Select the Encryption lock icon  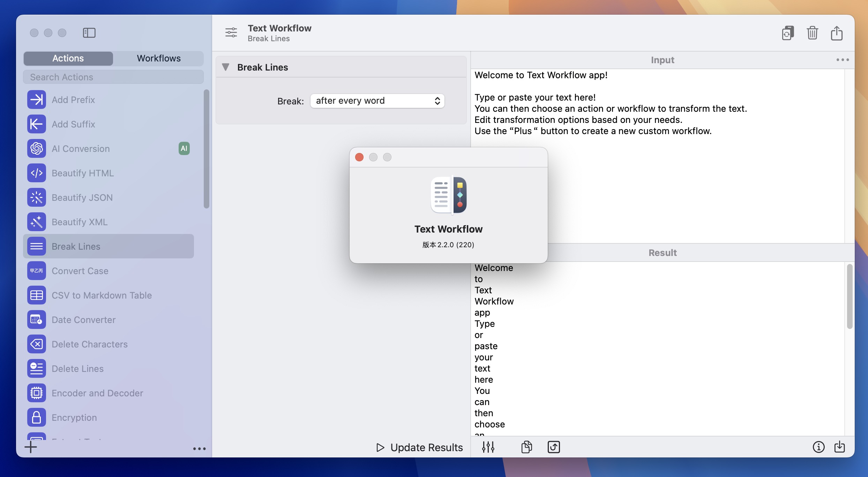[37, 417]
